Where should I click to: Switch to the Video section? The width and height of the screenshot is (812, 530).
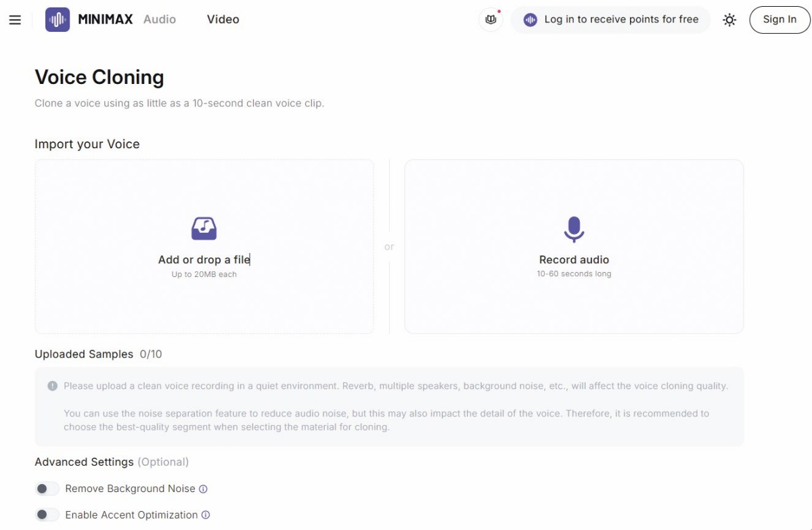click(223, 20)
